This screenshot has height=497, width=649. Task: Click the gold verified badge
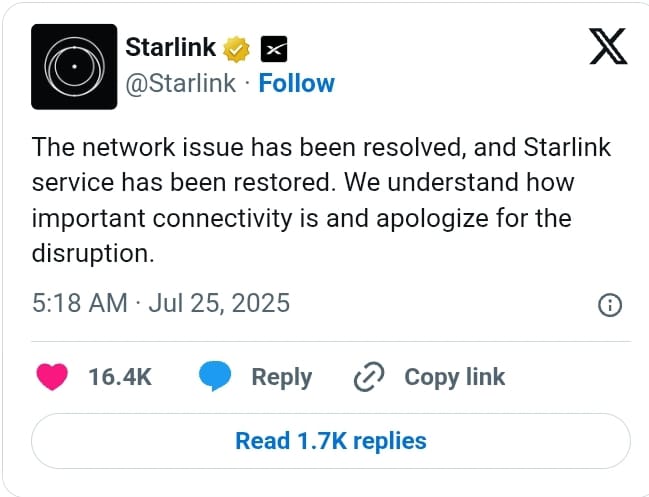(236, 49)
